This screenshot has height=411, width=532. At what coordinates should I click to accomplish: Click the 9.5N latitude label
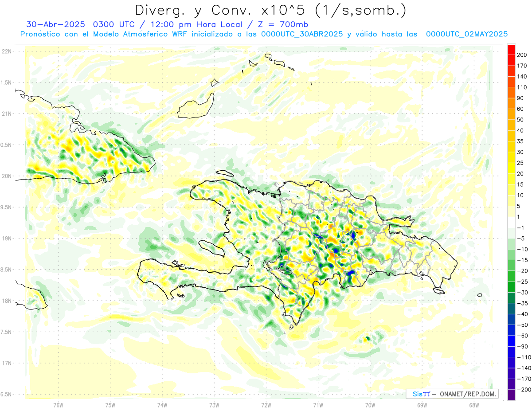click(x=7, y=207)
